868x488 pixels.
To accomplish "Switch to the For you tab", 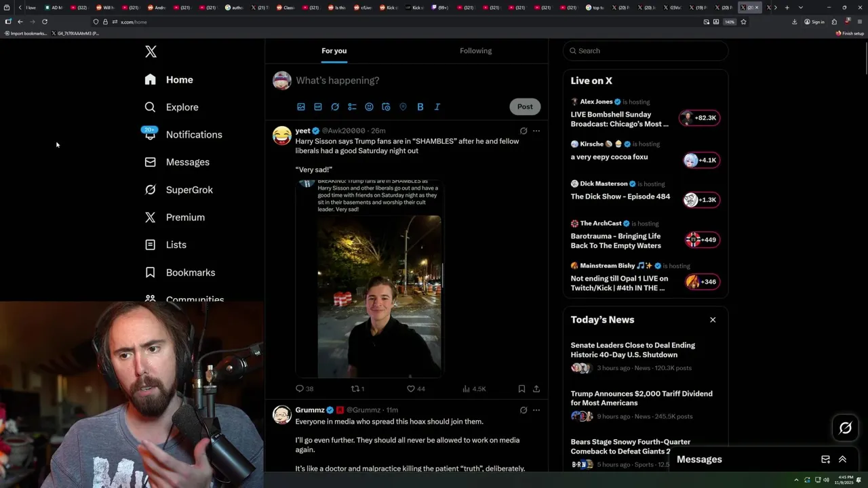I will pos(334,51).
